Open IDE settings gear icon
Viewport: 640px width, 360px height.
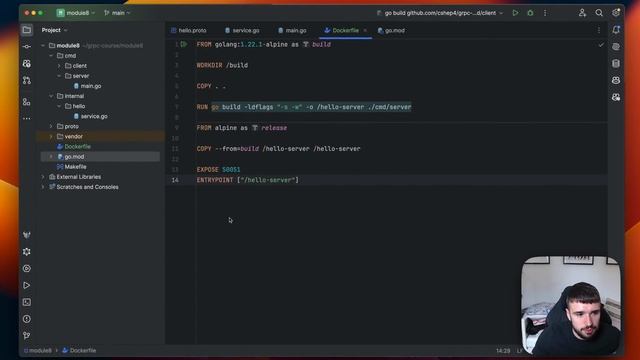point(616,13)
